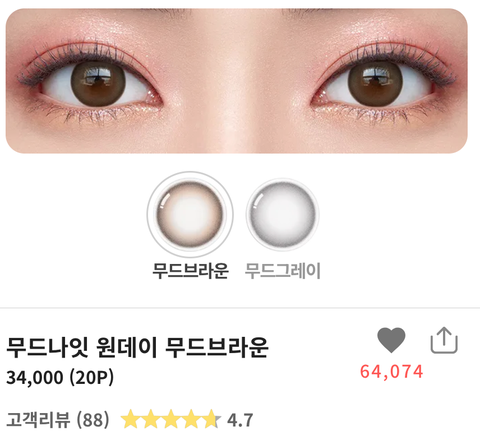
Task: Tap the gray heart wishlist icon
Action: 391,340
